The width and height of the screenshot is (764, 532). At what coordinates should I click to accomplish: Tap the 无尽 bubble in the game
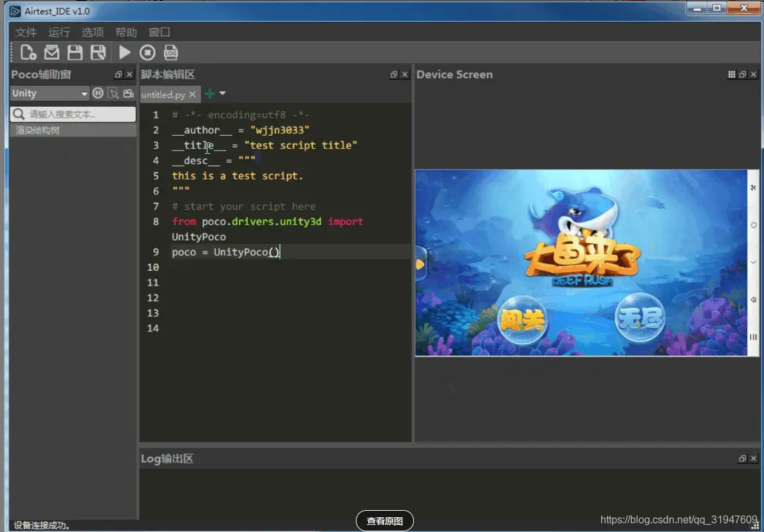tap(640, 318)
